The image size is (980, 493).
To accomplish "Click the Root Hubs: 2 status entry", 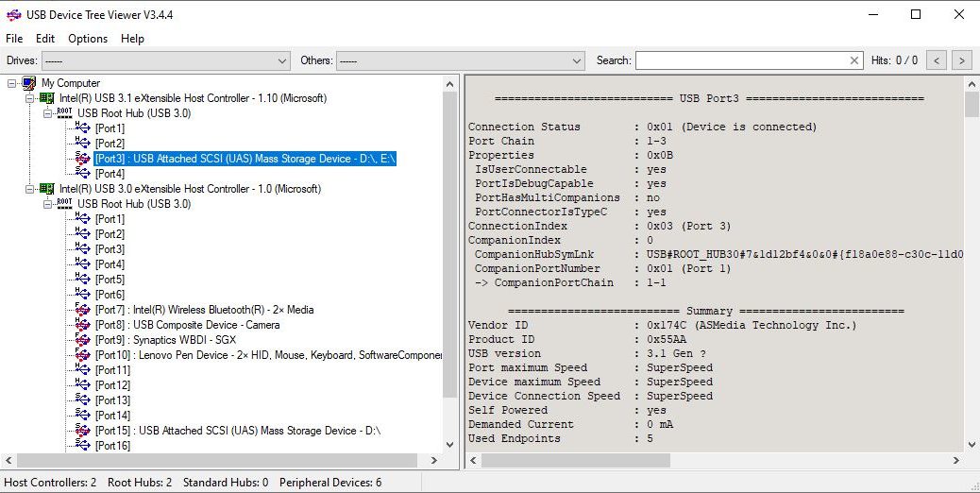I will [140, 483].
